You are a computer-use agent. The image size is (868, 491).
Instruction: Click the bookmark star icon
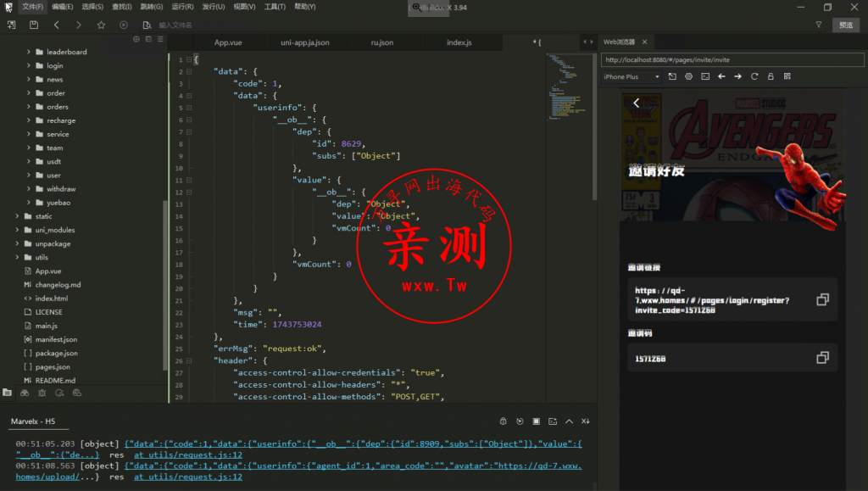tap(101, 25)
